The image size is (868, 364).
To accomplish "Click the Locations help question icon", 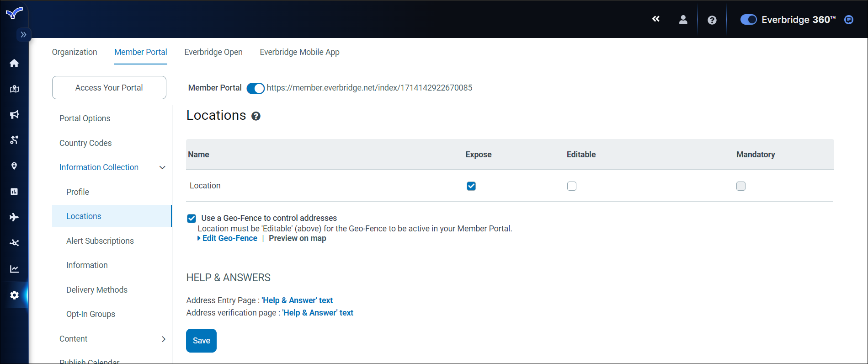I will [256, 116].
